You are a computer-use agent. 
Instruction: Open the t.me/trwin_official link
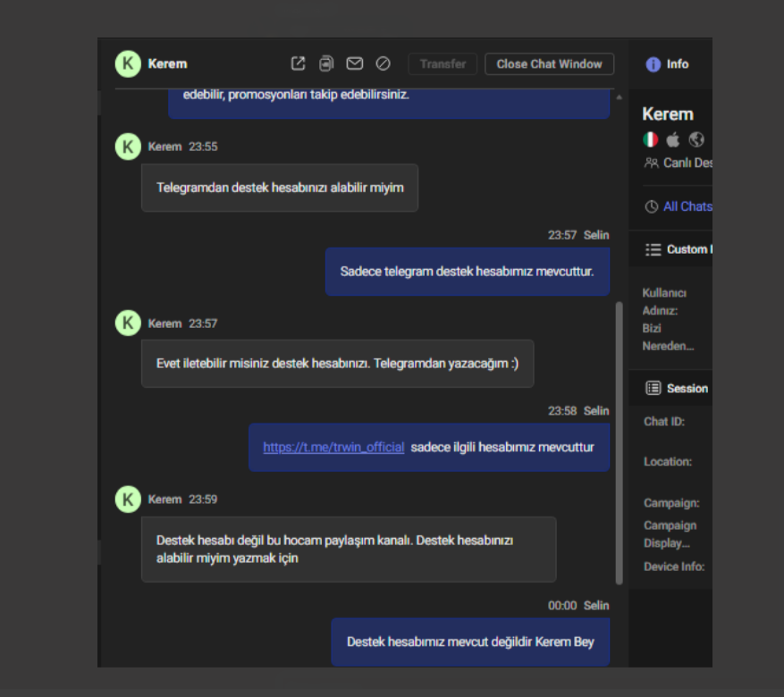click(x=333, y=447)
